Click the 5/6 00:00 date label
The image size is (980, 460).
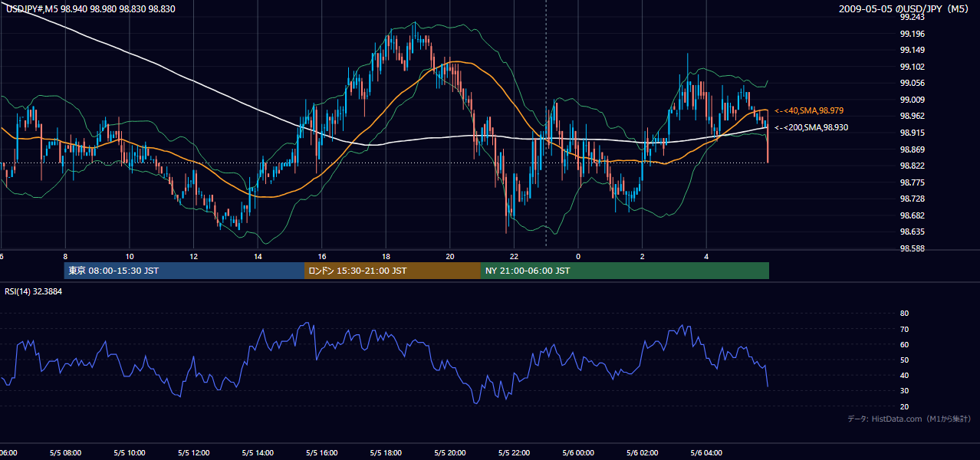click(578, 453)
